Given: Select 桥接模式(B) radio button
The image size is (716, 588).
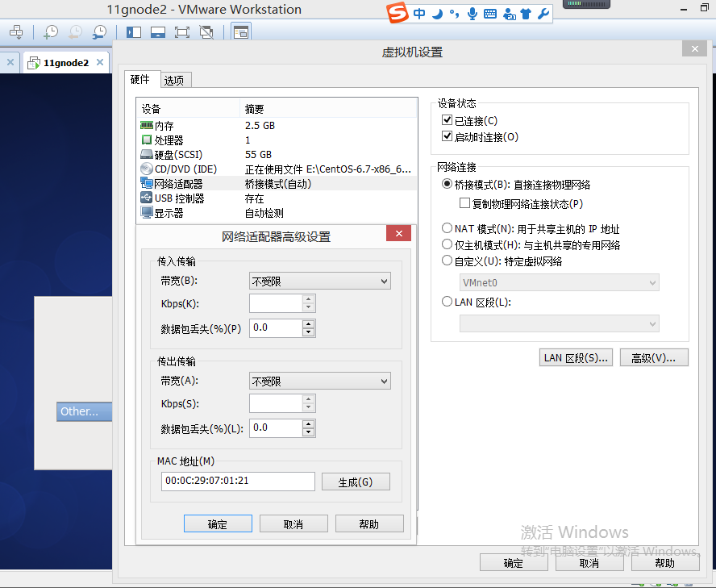Looking at the screenshot, I should point(447,184).
